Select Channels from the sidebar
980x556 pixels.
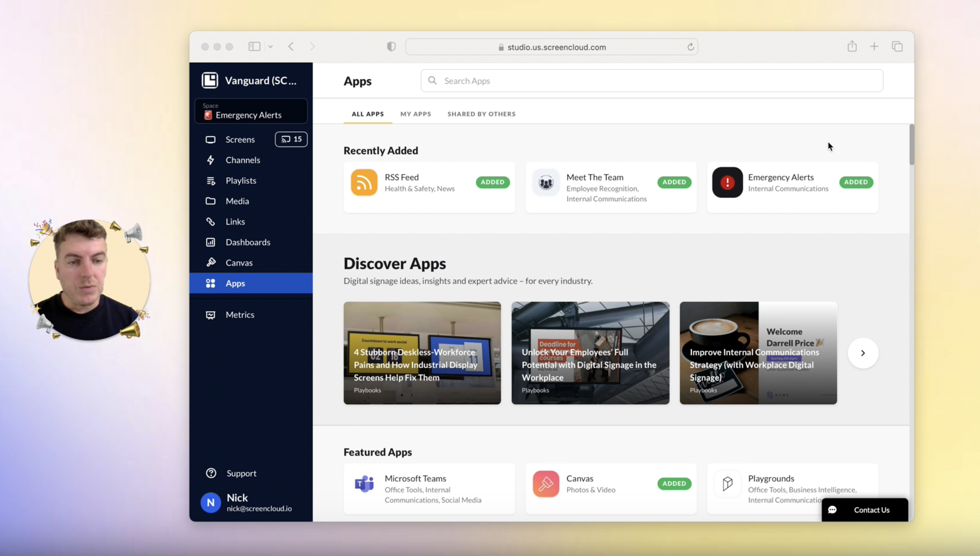point(243,160)
